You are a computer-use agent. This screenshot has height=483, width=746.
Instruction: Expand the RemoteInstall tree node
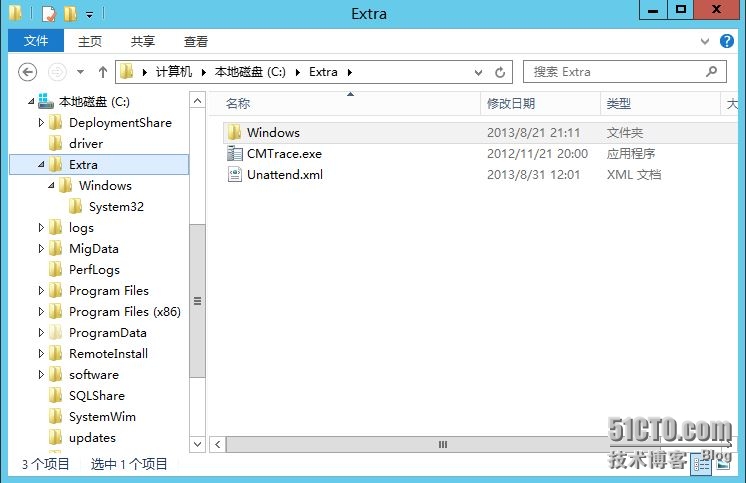[x=41, y=353]
